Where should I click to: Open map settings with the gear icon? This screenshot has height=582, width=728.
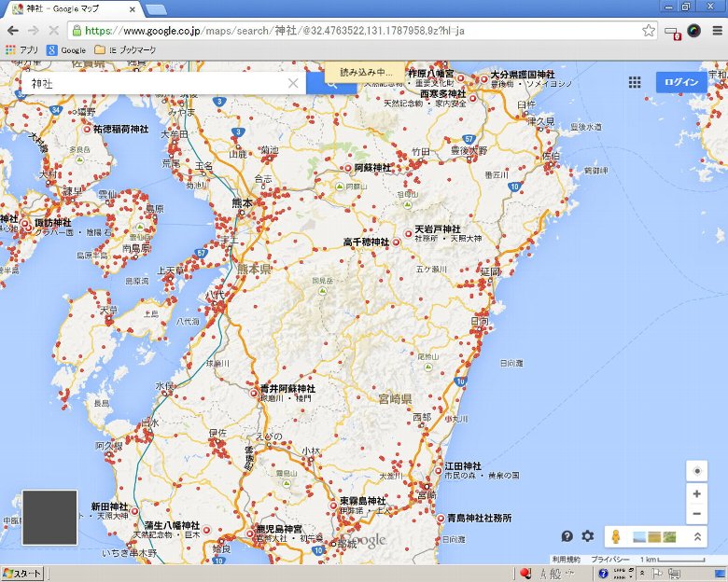tap(588, 536)
